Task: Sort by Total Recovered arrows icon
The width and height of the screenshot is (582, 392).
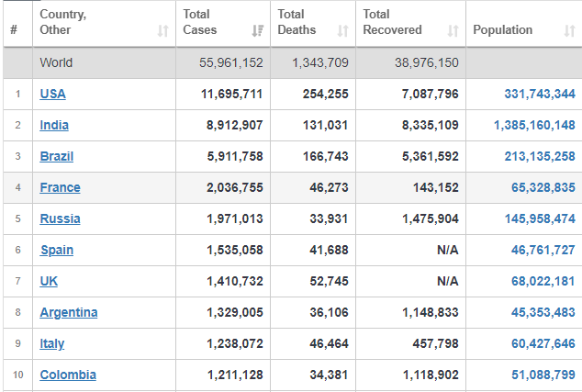Action: point(453,31)
